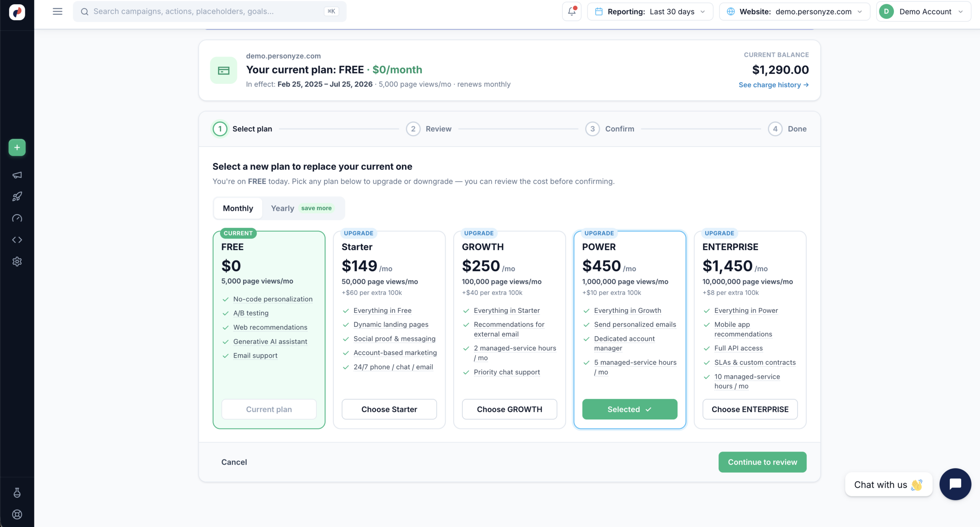Viewport: 980px width, 527px height.
Task: Open the lifebuoy help icon
Action: pyautogui.click(x=17, y=514)
